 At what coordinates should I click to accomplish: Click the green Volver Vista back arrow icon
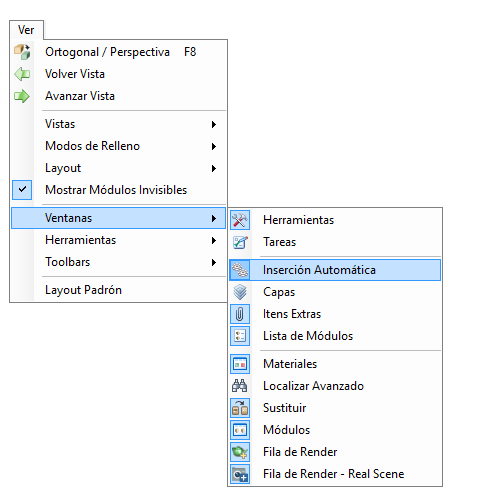pos(22,74)
